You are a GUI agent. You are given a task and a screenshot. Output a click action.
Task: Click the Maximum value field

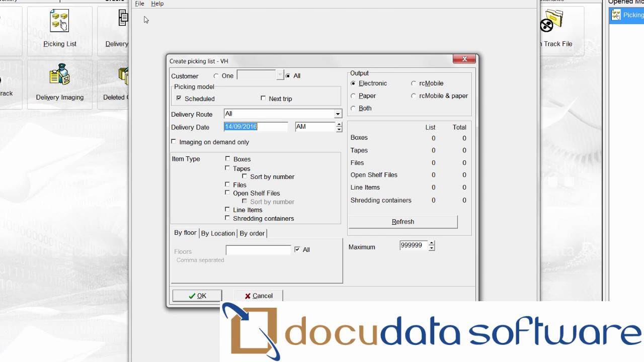click(414, 245)
